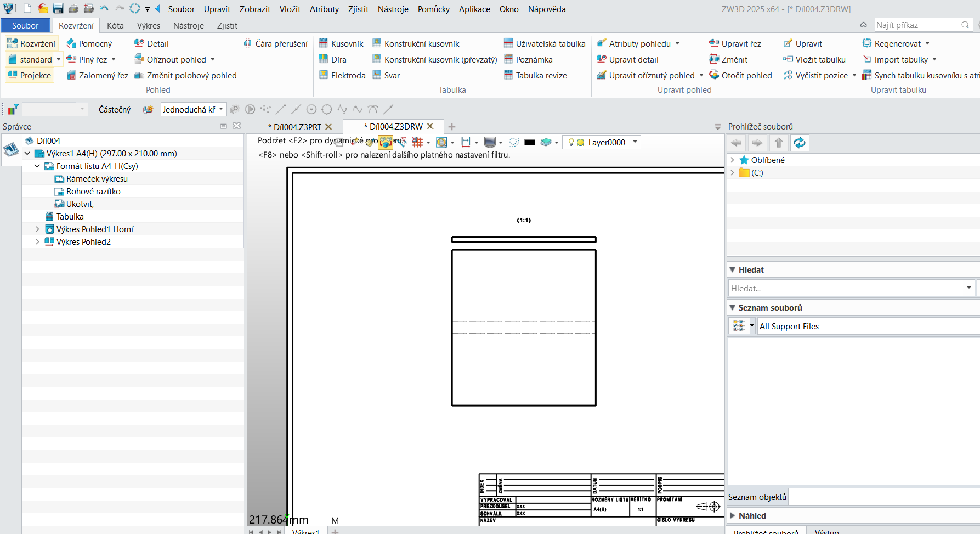Select the Otočit pohled tool
Image resolution: width=980 pixels, height=534 pixels.
tap(740, 75)
